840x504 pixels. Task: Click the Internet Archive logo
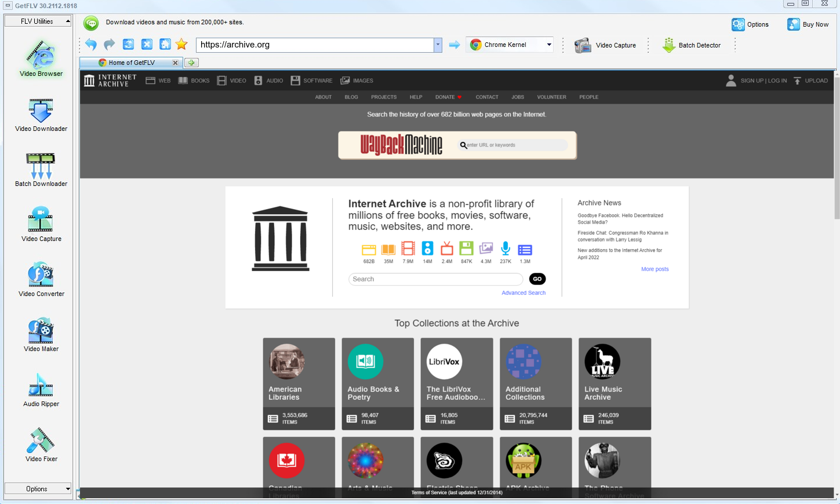pyautogui.click(x=110, y=81)
